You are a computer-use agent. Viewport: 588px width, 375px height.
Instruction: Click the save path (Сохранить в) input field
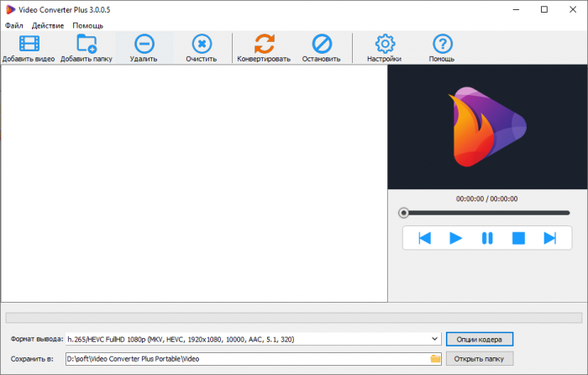[244, 359]
